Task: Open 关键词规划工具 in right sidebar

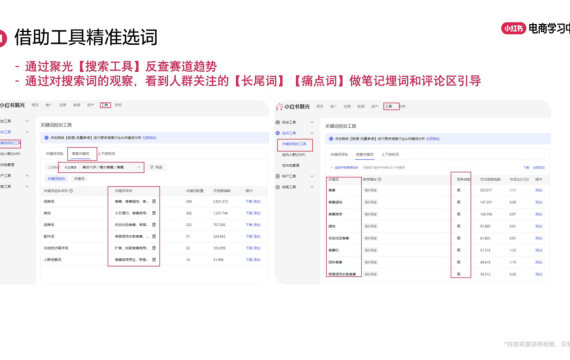Action: point(294,144)
